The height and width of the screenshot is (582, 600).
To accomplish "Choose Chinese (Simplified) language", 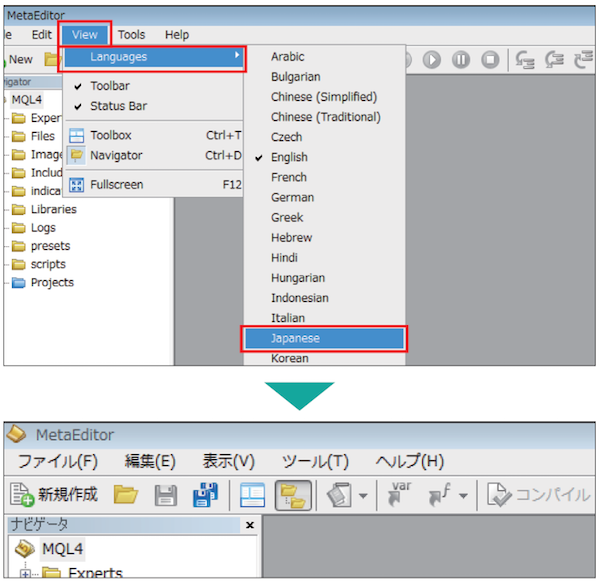I will pos(324,97).
